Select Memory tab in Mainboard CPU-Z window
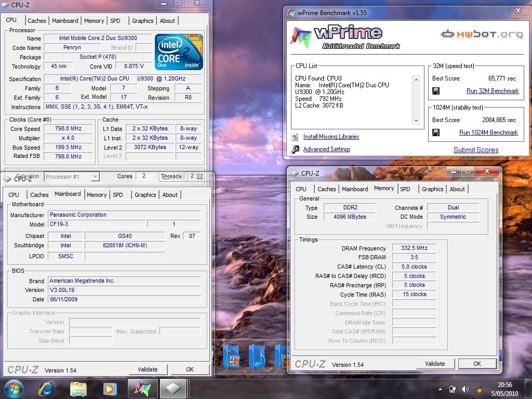 pos(97,195)
